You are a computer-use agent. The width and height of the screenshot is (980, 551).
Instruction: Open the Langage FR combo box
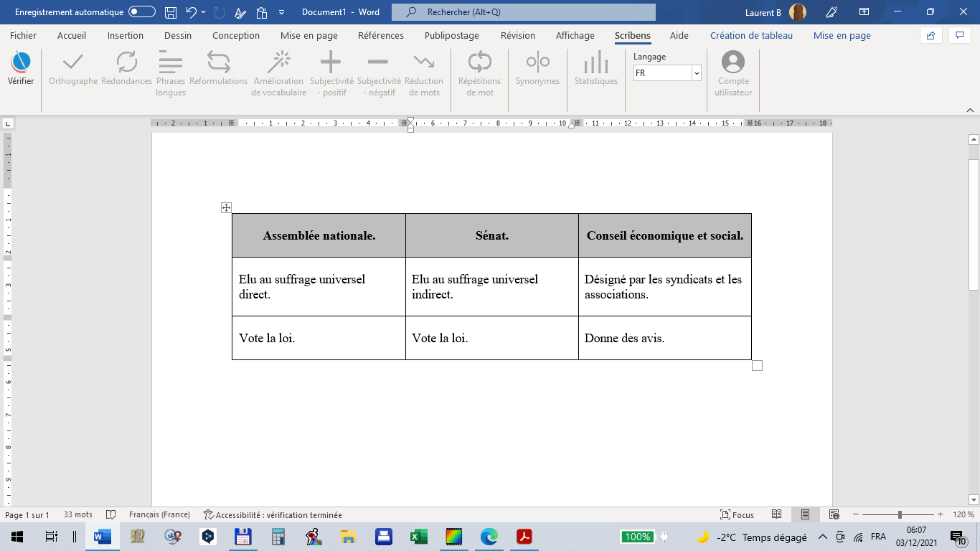(x=667, y=73)
